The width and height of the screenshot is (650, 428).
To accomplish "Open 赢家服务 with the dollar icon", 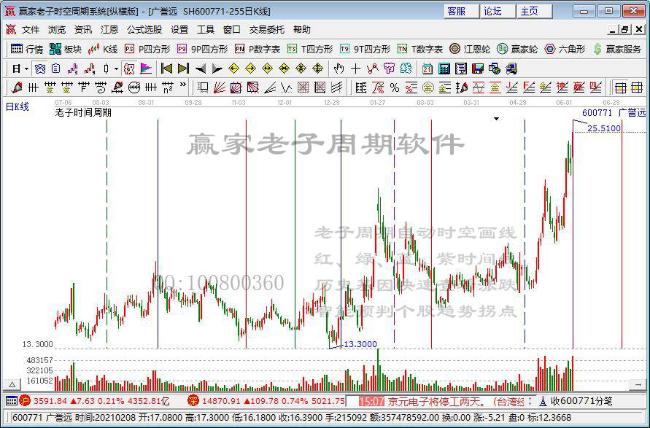I will pyautogui.click(x=617, y=49).
